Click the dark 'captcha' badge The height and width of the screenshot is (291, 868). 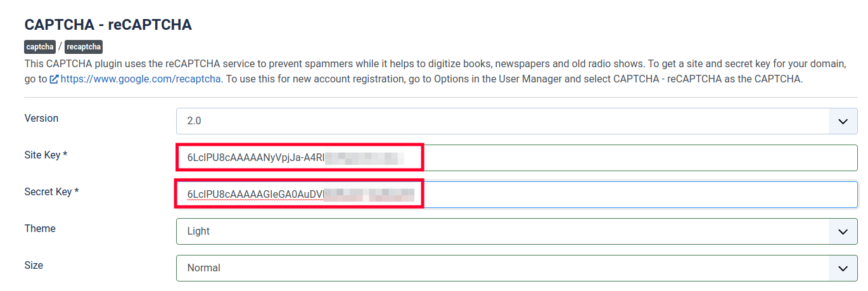(x=40, y=47)
